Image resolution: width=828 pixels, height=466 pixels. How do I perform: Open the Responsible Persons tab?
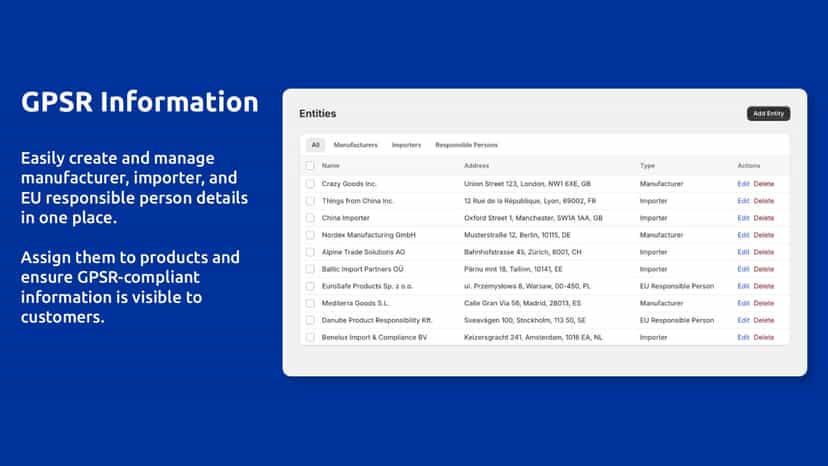pyautogui.click(x=466, y=145)
